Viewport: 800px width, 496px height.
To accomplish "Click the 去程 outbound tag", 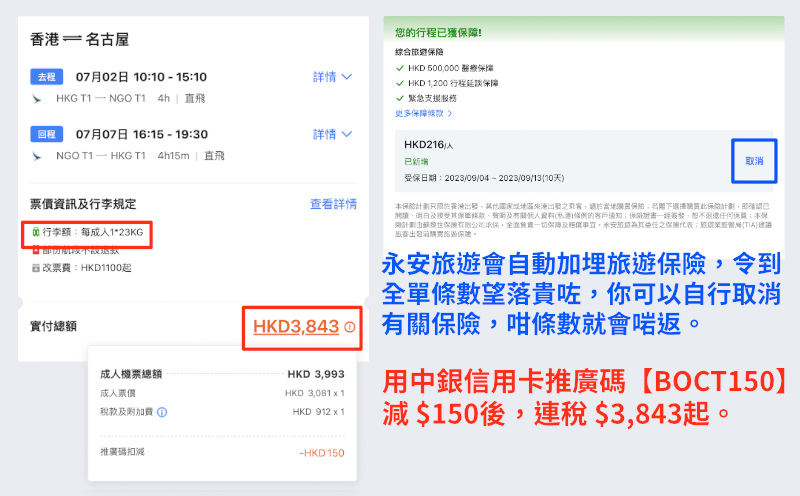I will [46, 77].
